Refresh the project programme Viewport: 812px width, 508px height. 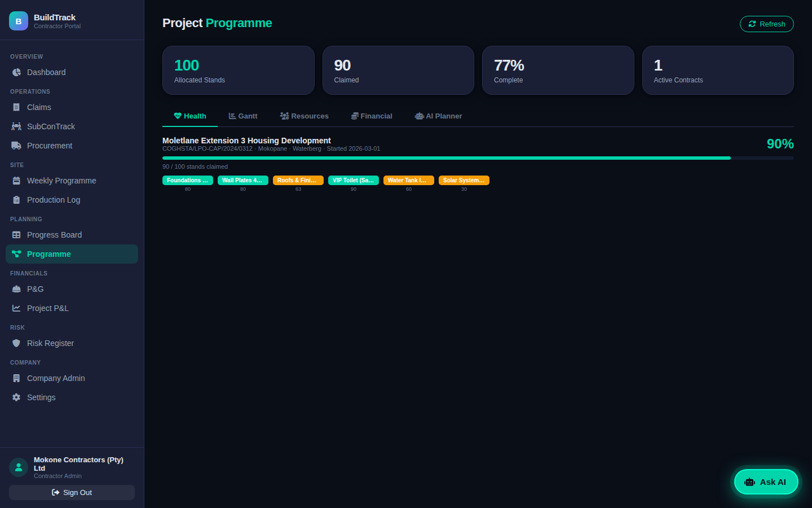point(767,24)
